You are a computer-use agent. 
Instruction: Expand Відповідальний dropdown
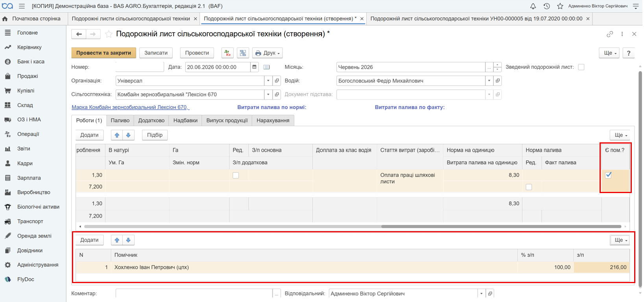click(481, 293)
